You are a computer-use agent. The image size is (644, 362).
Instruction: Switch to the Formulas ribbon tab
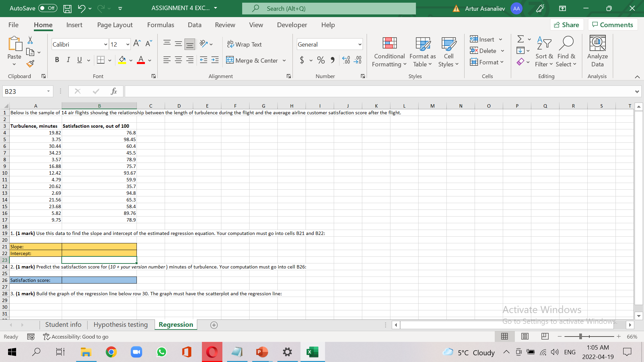point(161,24)
